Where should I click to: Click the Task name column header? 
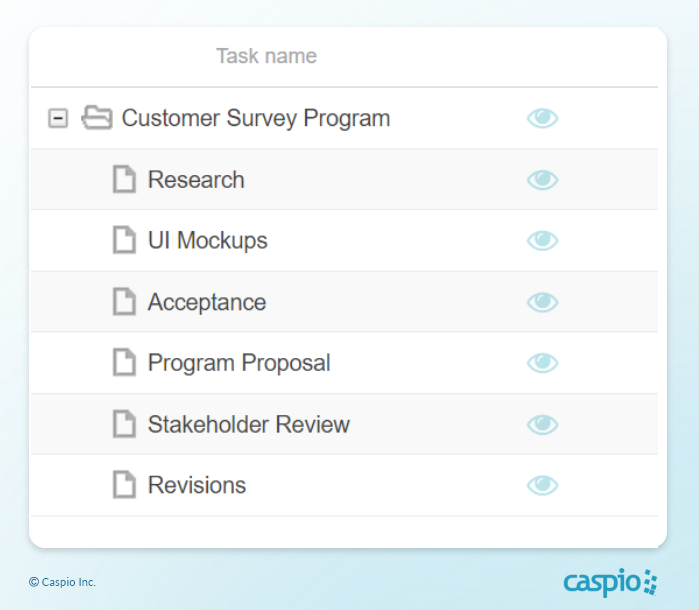coord(266,56)
